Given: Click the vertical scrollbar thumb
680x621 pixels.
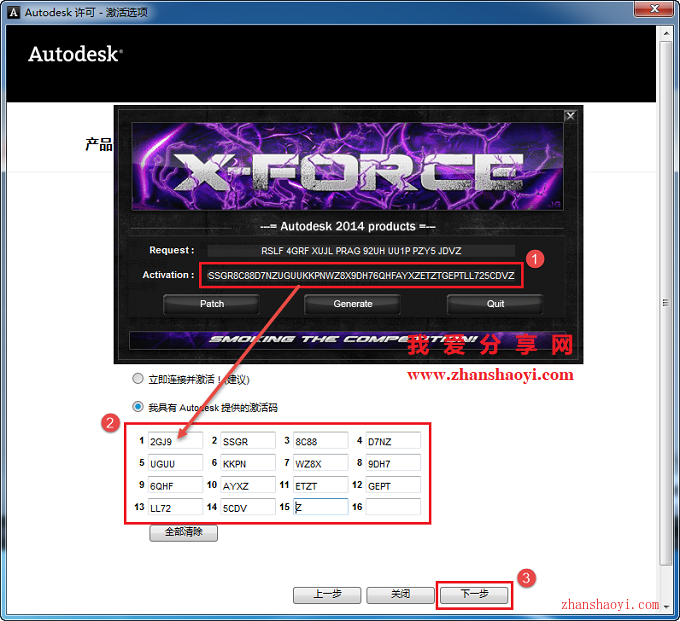Looking at the screenshot, I should (666, 303).
